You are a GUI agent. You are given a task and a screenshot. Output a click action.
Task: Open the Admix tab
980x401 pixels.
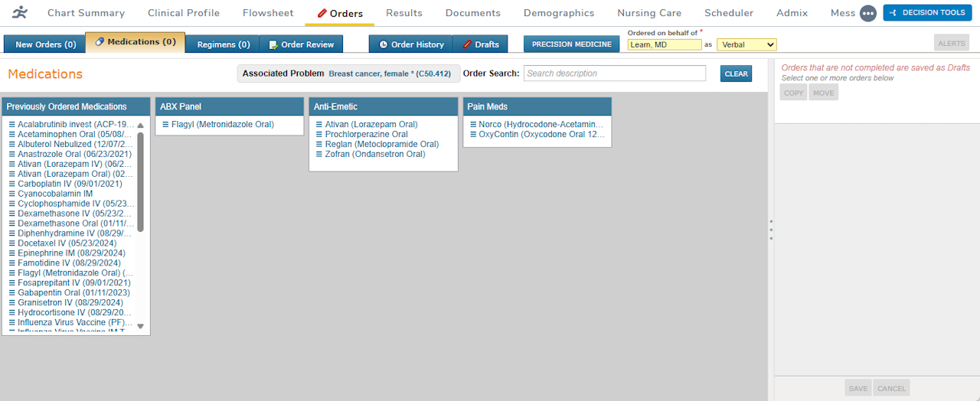pyautogui.click(x=792, y=13)
